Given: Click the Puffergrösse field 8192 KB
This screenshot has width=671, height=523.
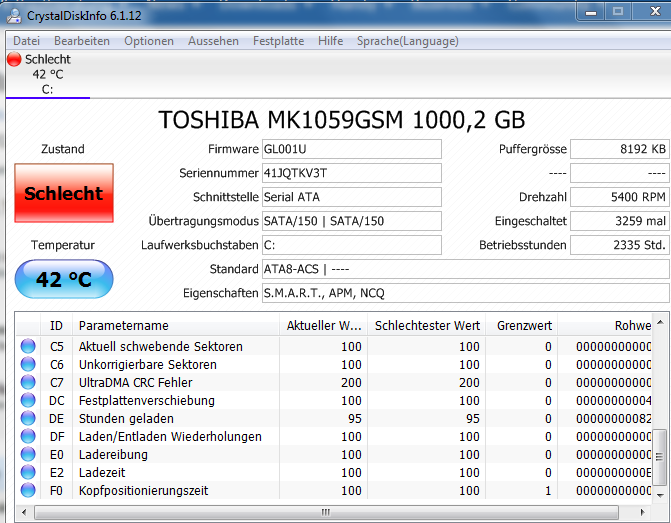Looking at the screenshot, I should click(x=620, y=149).
